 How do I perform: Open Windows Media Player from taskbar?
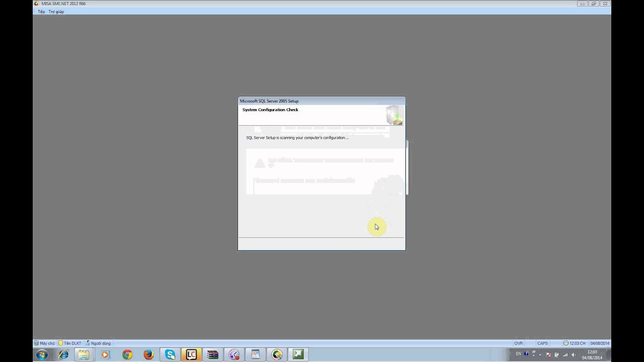105,354
